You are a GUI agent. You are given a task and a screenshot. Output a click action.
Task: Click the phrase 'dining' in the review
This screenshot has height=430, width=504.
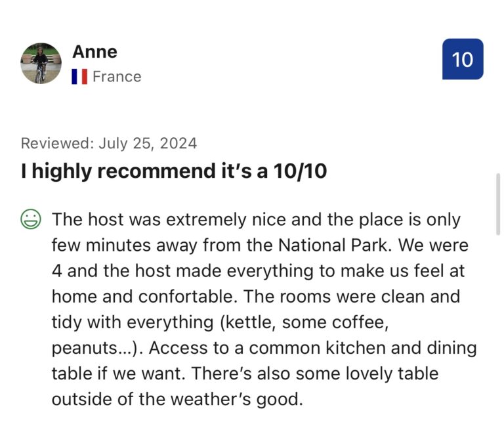pyautogui.click(x=449, y=347)
